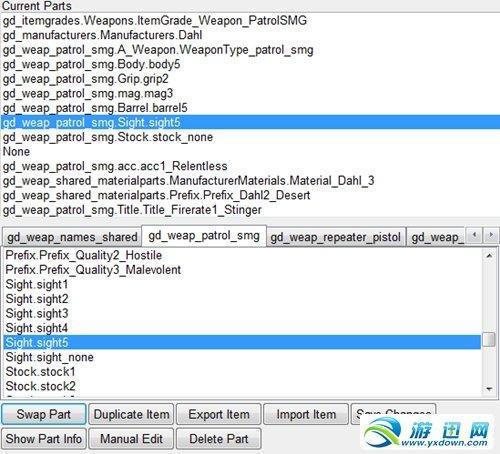This screenshot has height=454, width=500.
Task: Click the Swap Part button
Action: [44, 414]
